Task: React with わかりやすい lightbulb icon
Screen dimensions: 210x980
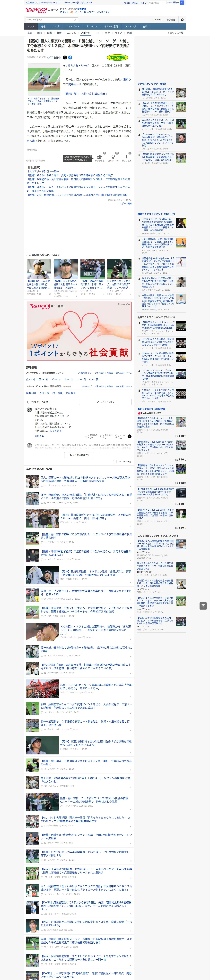Action: [x=113, y=157]
